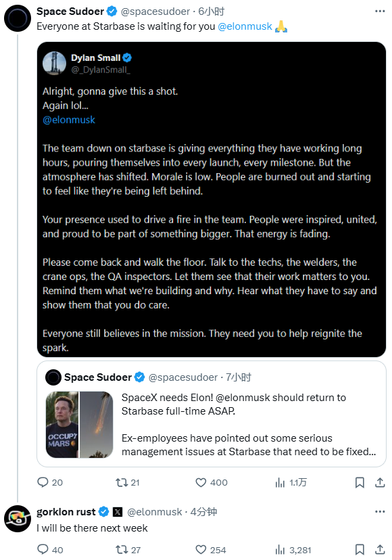Reply to Space Sudoer's post (20 comments)
392x560 pixels.
coord(49,482)
